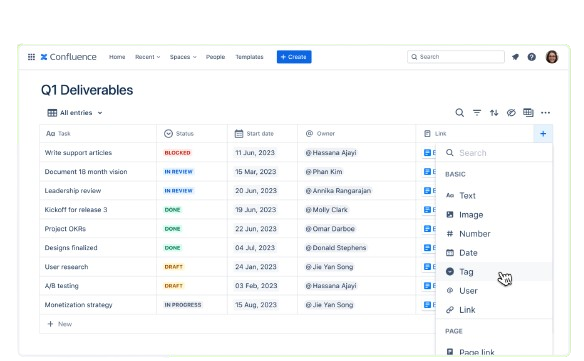
Task: Choose the Date field type
Action: (494, 253)
